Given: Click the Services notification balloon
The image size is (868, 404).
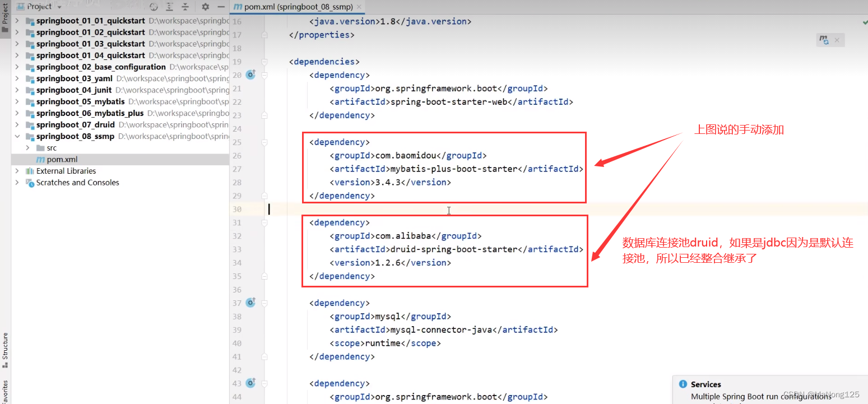Looking at the screenshot, I should (x=770, y=390).
